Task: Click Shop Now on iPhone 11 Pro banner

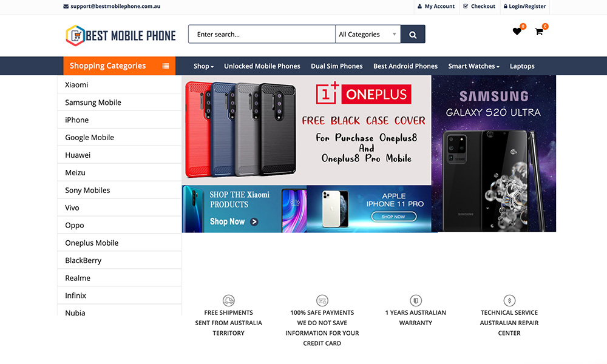Action: coord(394,217)
